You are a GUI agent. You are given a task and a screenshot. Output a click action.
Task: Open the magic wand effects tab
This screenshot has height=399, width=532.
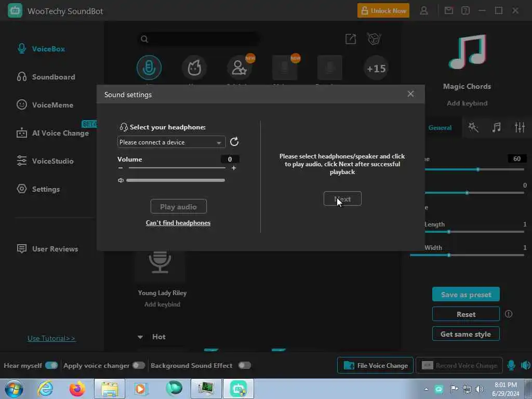pyautogui.click(x=473, y=127)
